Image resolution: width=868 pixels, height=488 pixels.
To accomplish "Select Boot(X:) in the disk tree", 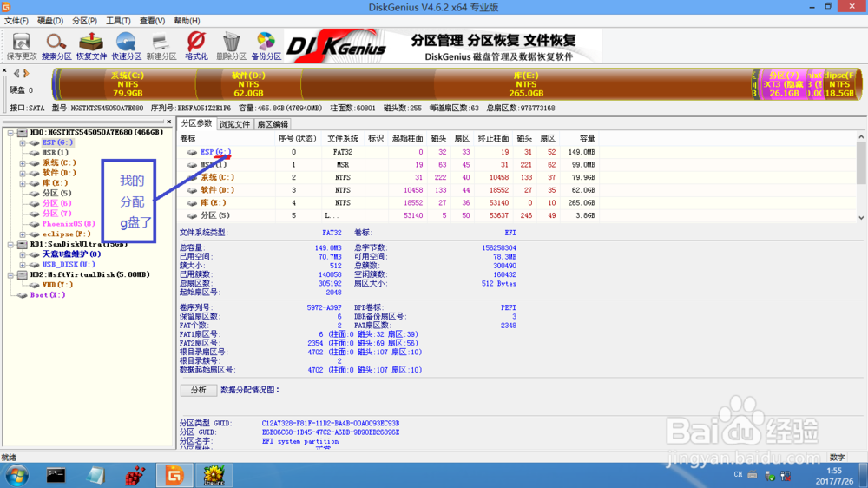I will pyautogui.click(x=48, y=295).
